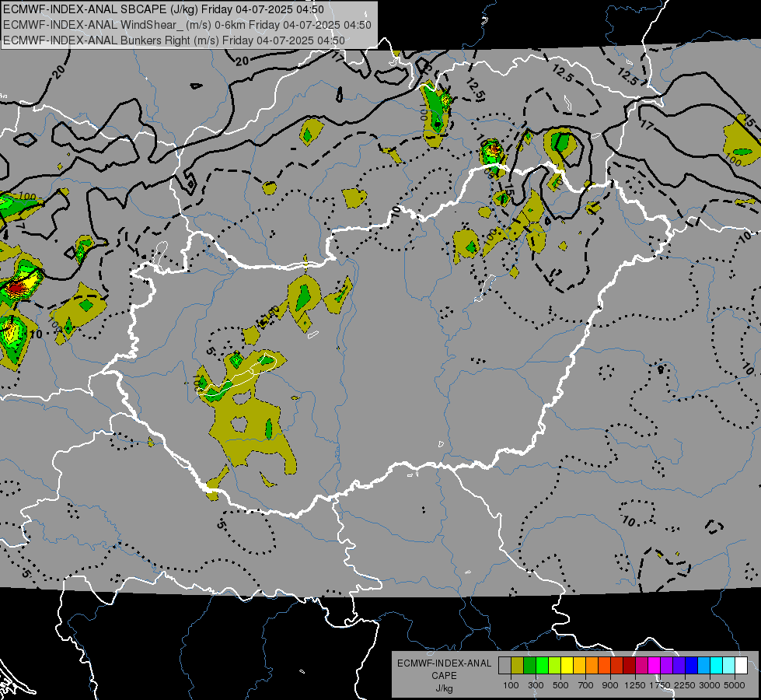
Task: Click the dark red legend swatch
Action: tap(629, 666)
